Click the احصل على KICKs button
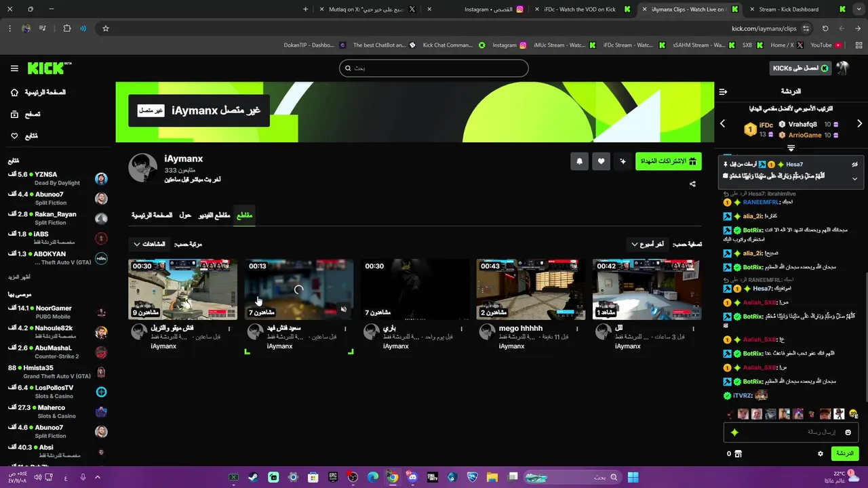This screenshot has height=488, width=868. [801, 68]
